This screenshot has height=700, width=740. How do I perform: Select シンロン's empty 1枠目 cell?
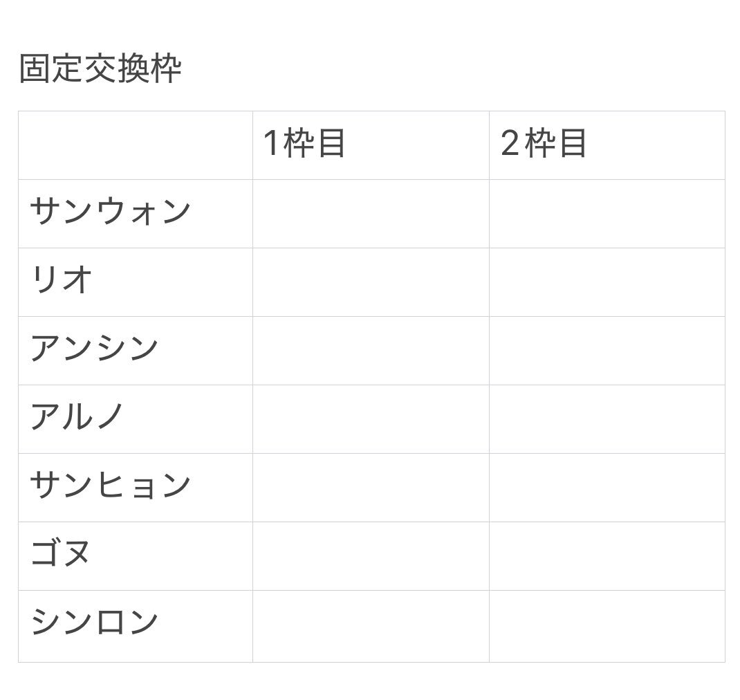coord(371,626)
